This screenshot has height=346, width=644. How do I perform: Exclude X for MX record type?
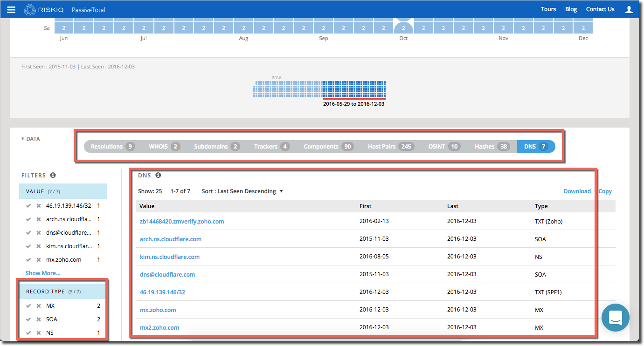tap(39, 305)
